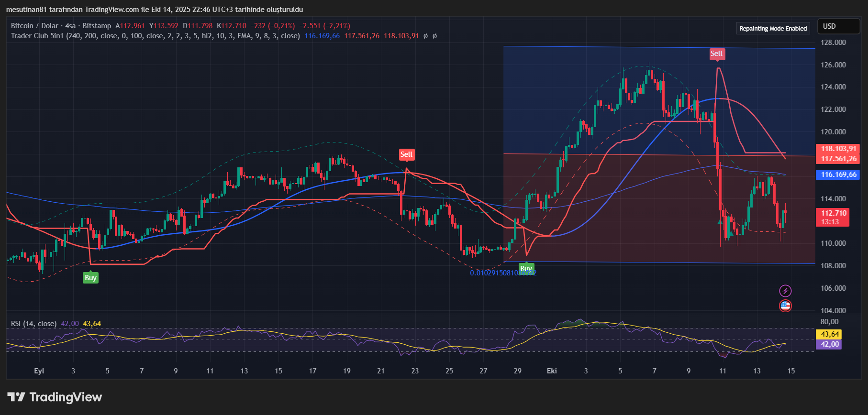Click the Repainting Mode Enabled label
The image size is (868, 415).
click(773, 28)
